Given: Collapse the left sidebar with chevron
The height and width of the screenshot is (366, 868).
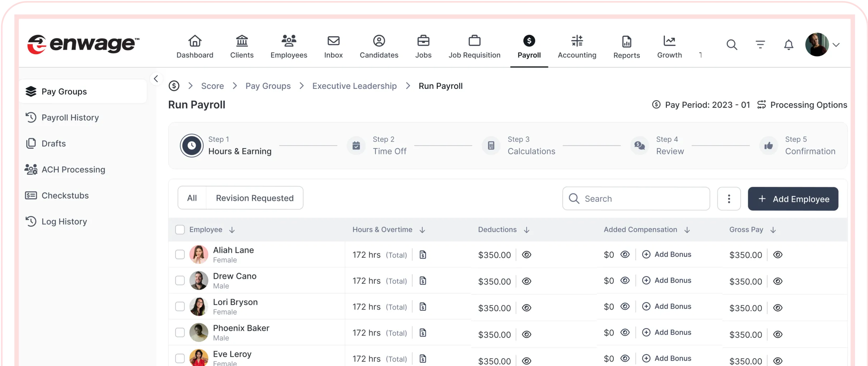Looking at the screenshot, I should (x=156, y=79).
